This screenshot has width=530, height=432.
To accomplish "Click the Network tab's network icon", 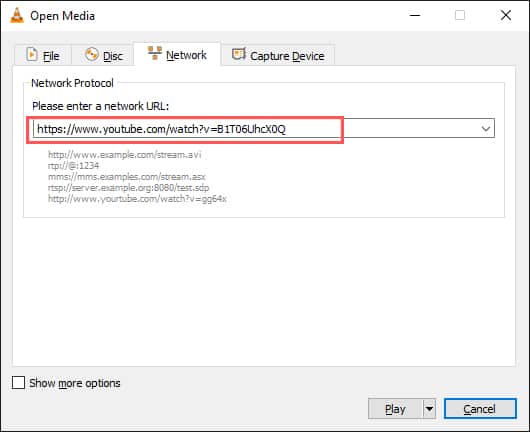I will [155, 53].
